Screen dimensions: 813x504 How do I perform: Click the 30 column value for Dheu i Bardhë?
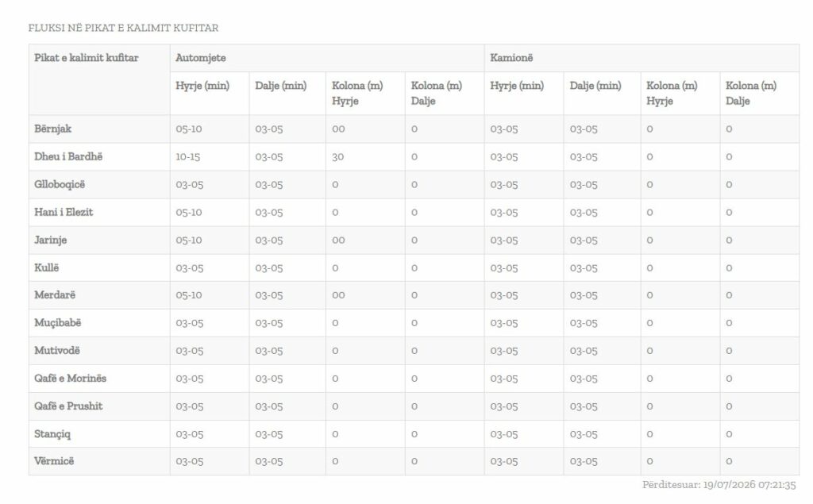[x=337, y=156]
